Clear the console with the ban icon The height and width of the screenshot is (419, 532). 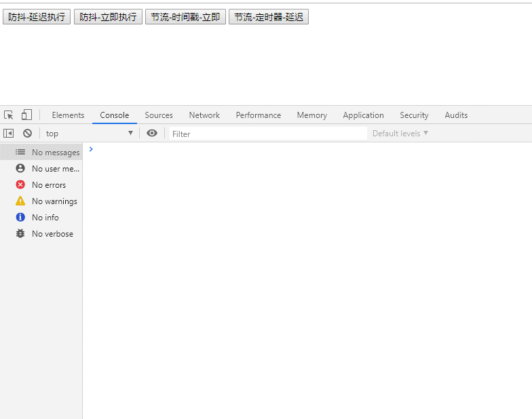[x=27, y=134]
